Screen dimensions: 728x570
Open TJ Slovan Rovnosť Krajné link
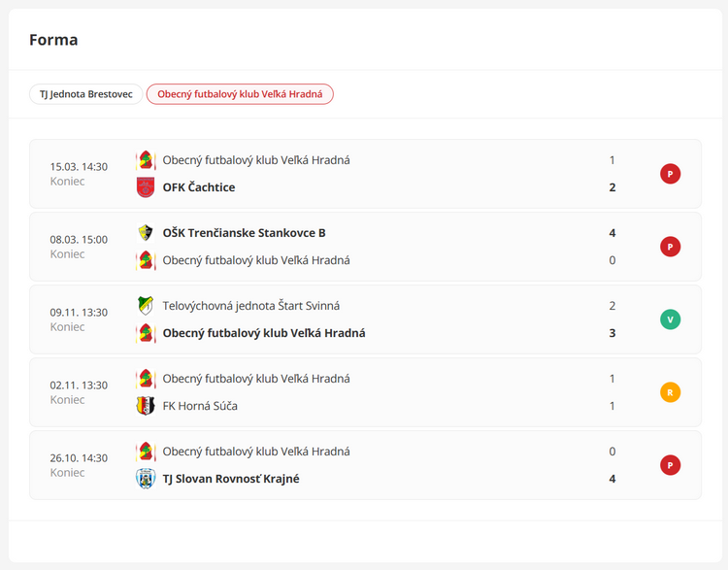[231, 479]
